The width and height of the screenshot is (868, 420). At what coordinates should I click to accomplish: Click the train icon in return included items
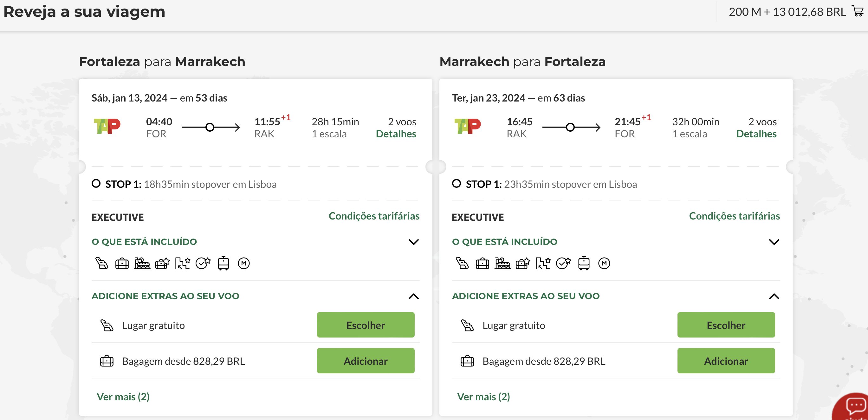tap(584, 263)
